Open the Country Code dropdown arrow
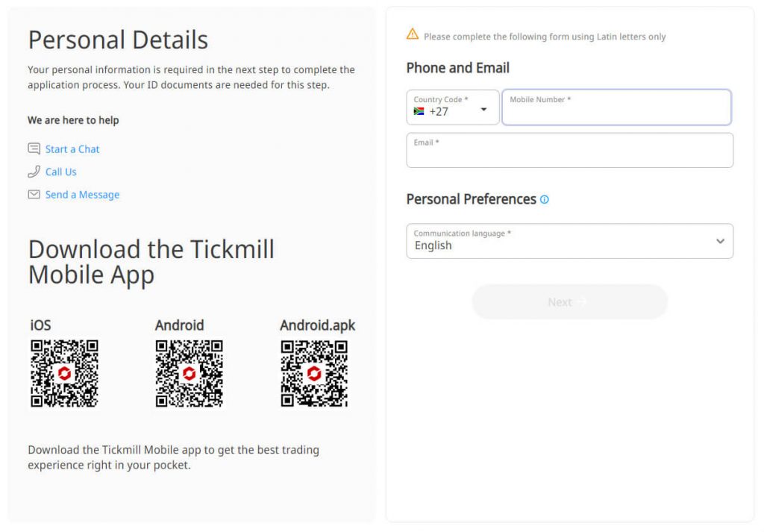 point(483,110)
